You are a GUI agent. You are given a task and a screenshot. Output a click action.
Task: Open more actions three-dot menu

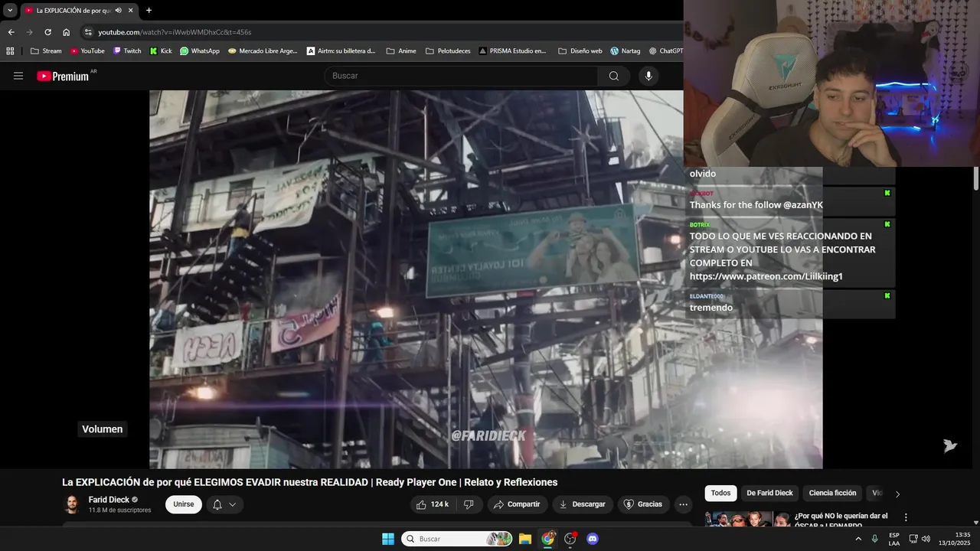[x=684, y=504]
